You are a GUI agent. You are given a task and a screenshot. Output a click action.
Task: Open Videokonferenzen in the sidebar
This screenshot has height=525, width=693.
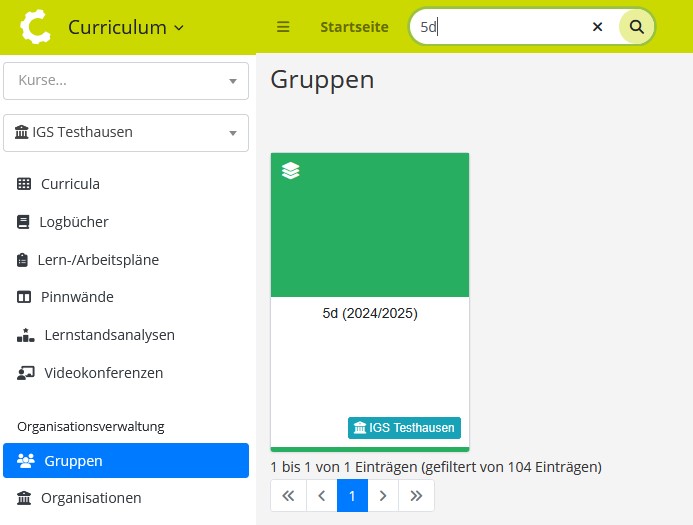point(126,373)
